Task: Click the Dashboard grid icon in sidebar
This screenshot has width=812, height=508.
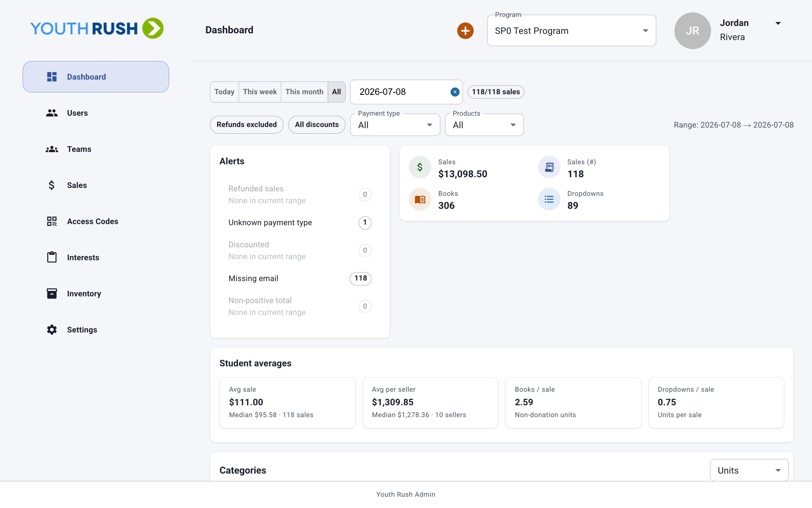Action: [52, 77]
